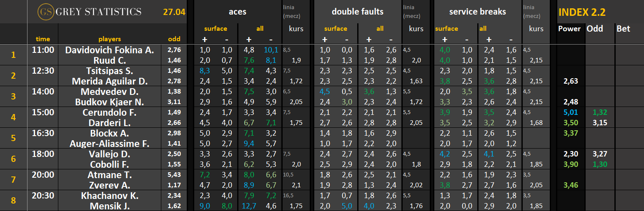Click the blue 5,01 Power value
Screen dimensions: 644x211
(570, 112)
